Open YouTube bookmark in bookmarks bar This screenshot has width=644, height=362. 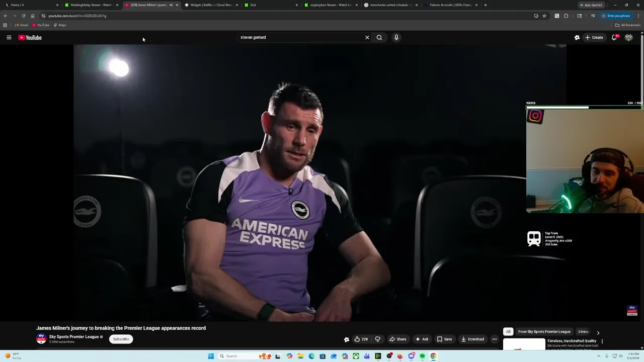click(41, 25)
